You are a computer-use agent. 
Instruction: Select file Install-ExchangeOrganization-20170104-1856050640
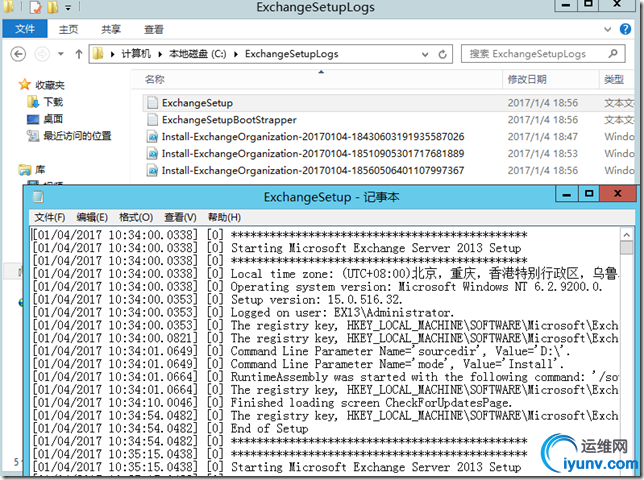click(x=313, y=170)
